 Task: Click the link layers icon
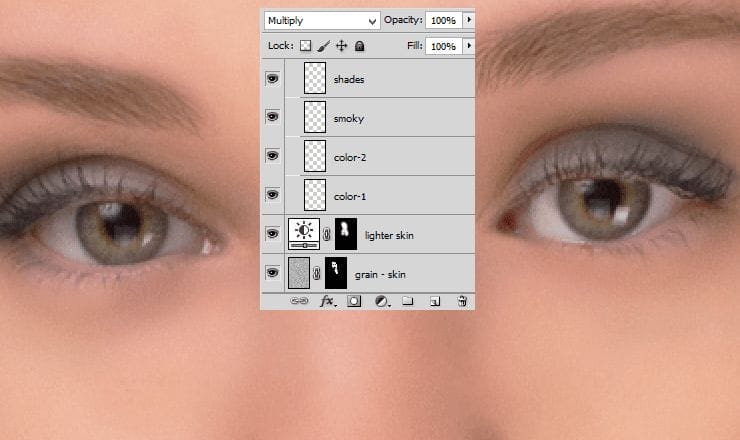[299, 300]
